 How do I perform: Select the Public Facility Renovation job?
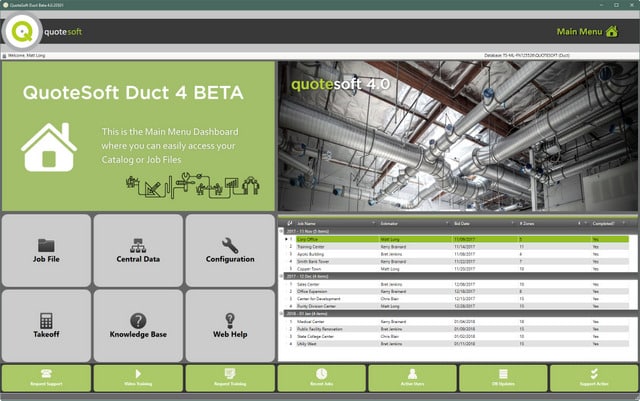tap(457, 329)
